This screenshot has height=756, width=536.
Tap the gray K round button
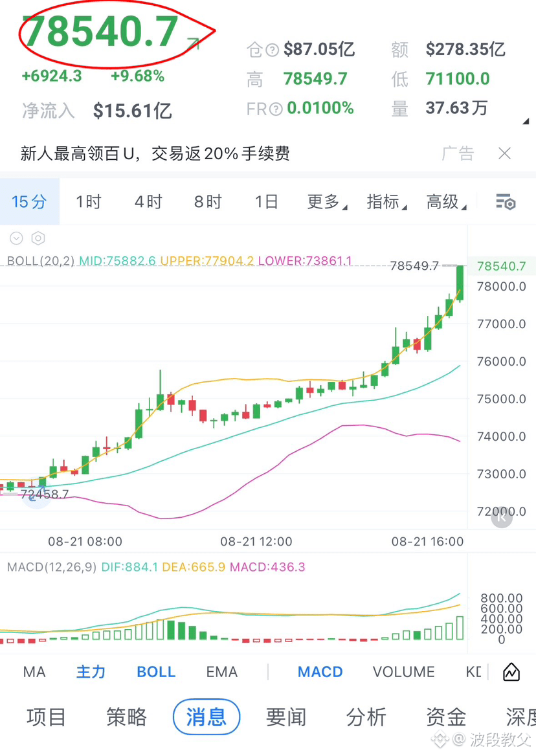click(x=502, y=517)
